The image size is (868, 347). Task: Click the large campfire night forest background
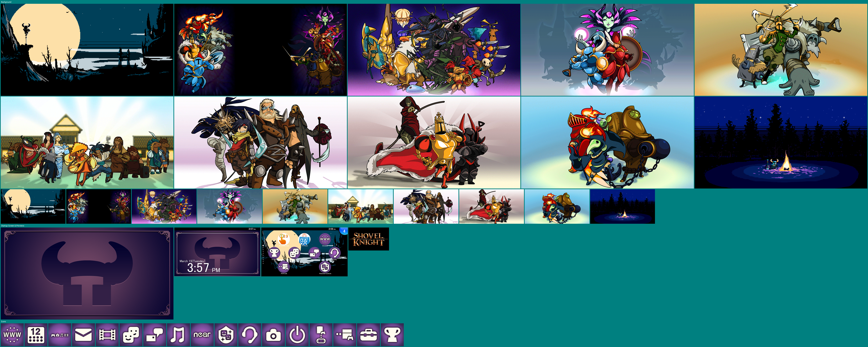[x=781, y=142]
